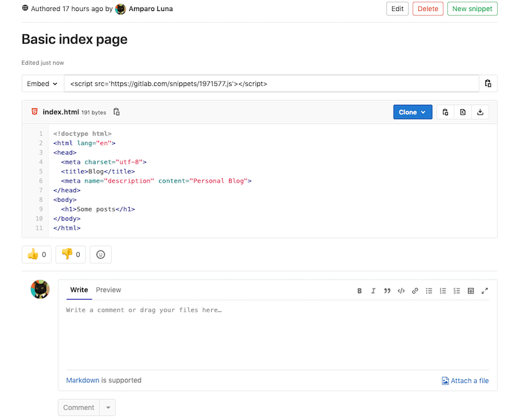
Task: Toggle a task list in the comment
Action: click(456, 291)
